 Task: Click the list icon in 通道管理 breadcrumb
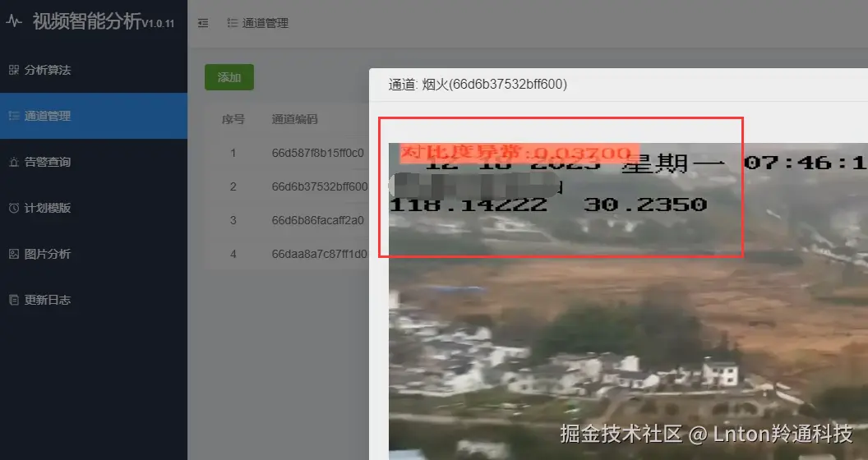[233, 23]
